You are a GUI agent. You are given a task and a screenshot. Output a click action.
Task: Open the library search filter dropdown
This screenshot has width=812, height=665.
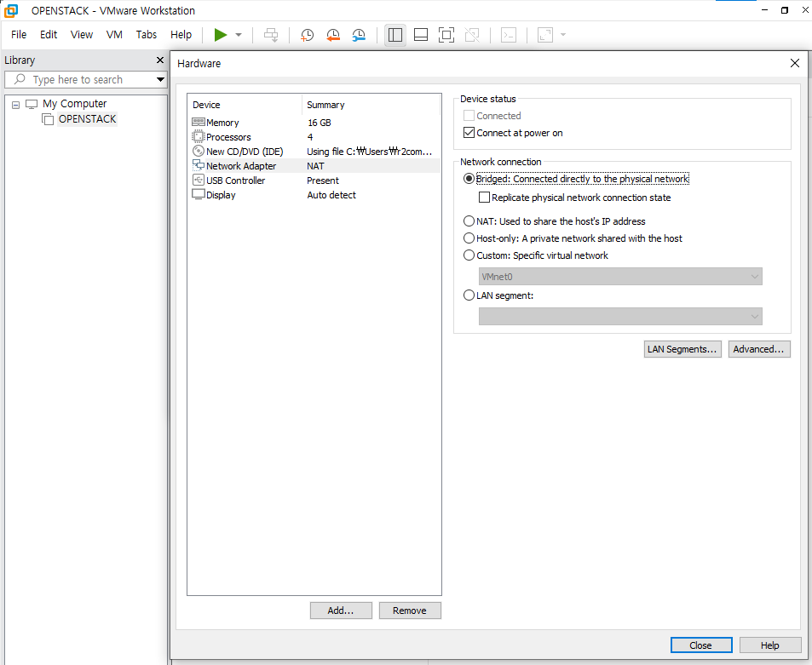coord(160,79)
